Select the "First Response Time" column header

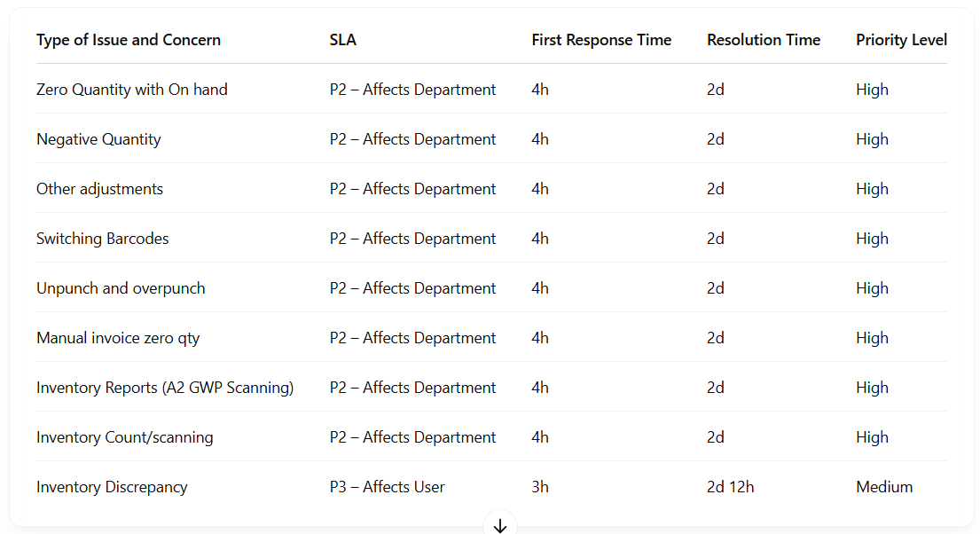(601, 40)
